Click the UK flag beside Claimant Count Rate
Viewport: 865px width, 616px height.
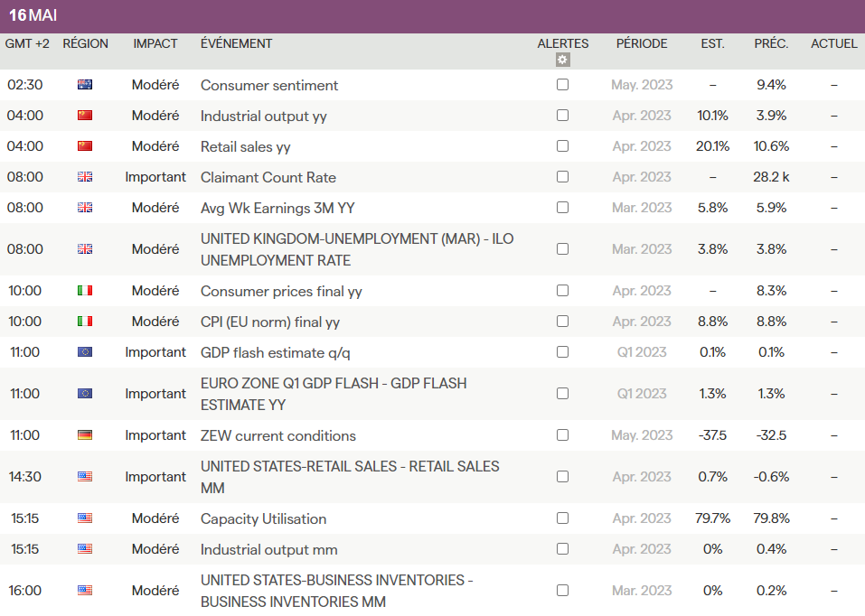85,177
